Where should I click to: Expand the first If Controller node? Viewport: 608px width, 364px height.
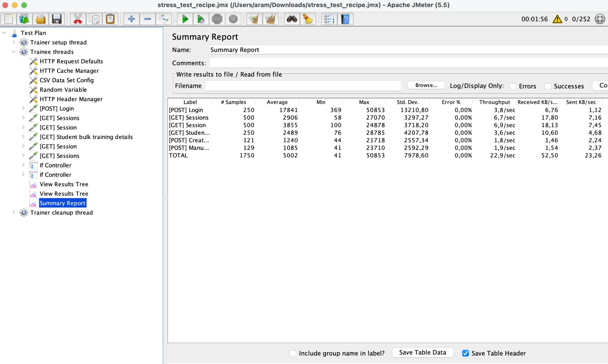23,165
